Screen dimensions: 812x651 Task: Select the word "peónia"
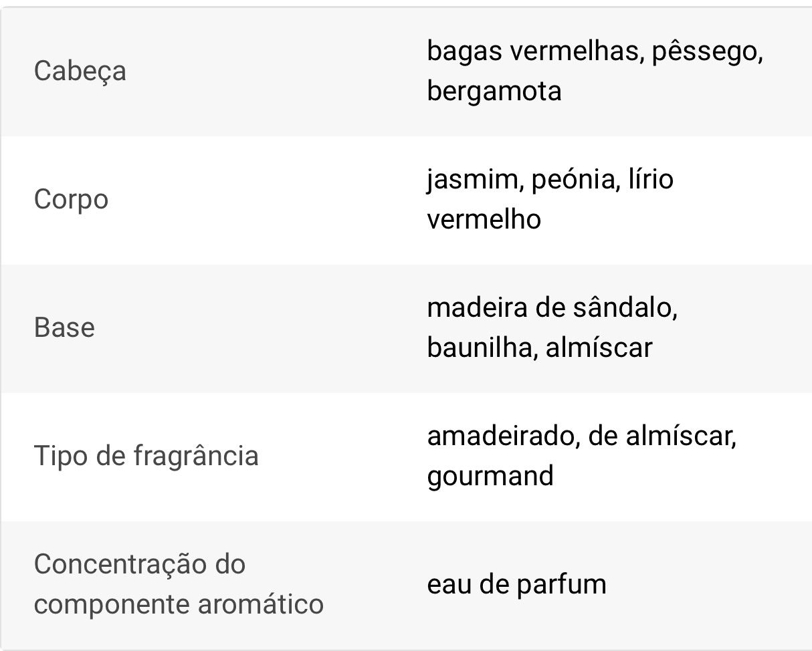(x=572, y=180)
